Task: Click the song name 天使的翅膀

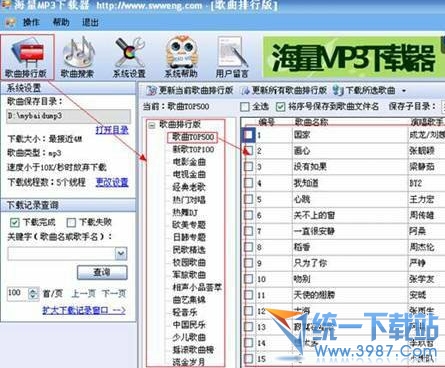Action: (314, 295)
